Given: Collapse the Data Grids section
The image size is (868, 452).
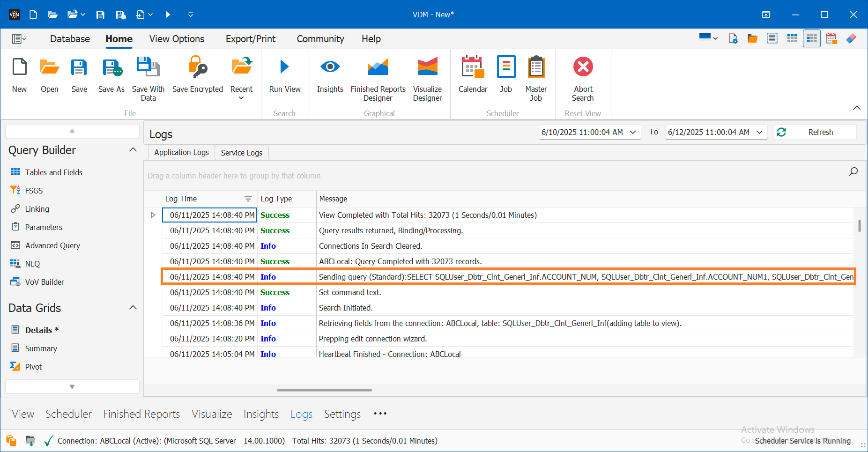Looking at the screenshot, I should tap(133, 307).
